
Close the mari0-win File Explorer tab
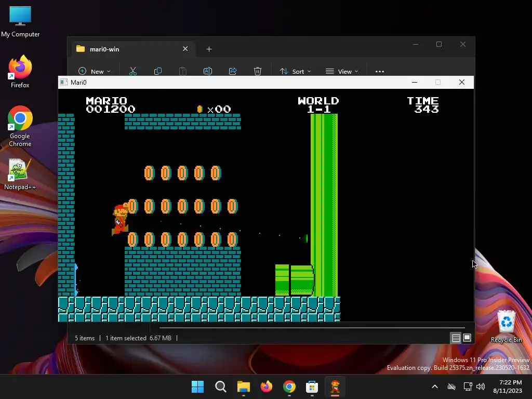pos(185,49)
